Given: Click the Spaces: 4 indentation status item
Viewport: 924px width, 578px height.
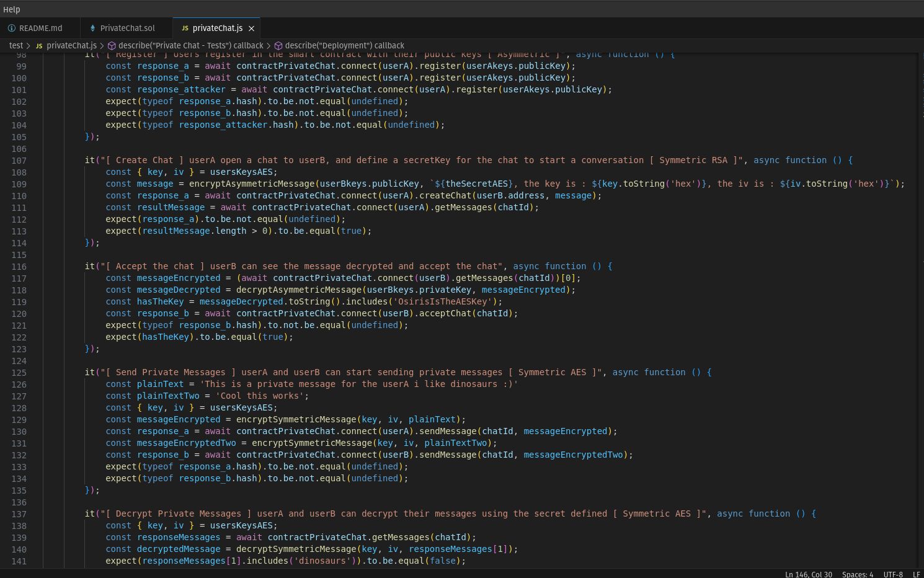Looking at the screenshot, I should [858, 574].
